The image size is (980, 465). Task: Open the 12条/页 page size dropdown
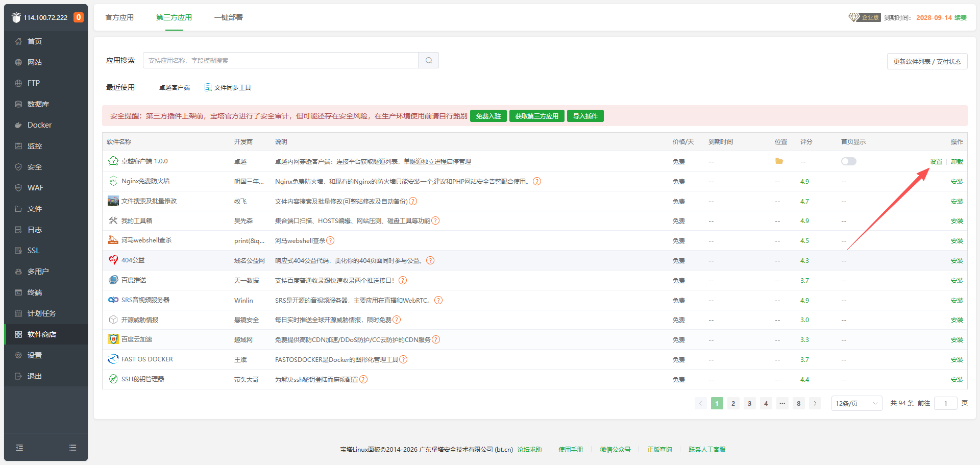click(x=856, y=403)
